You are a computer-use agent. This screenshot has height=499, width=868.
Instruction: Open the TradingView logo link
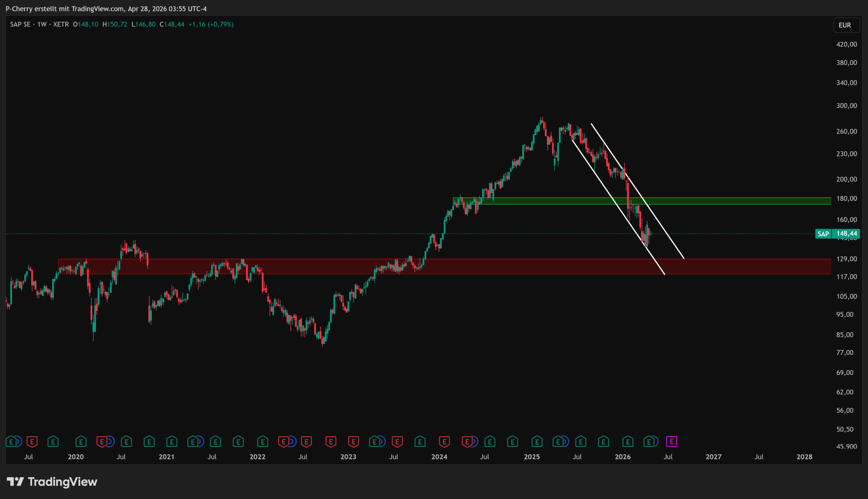click(x=52, y=482)
